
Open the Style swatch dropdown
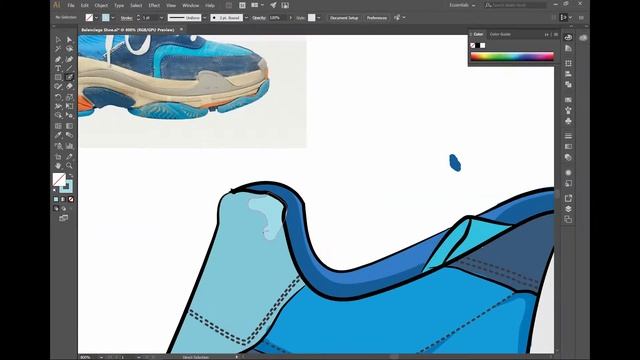[x=318, y=18]
